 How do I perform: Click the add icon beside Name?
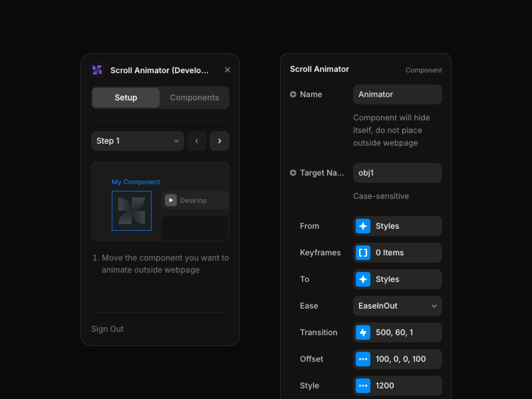pyautogui.click(x=293, y=94)
